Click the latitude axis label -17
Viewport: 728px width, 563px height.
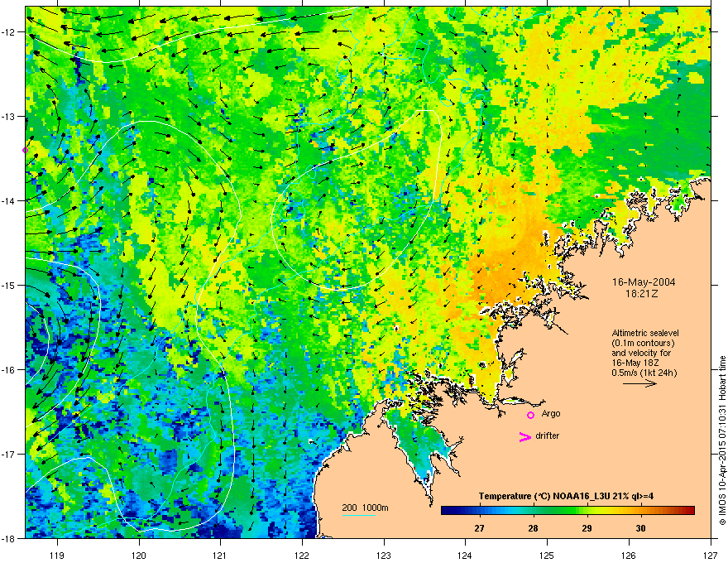point(9,454)
